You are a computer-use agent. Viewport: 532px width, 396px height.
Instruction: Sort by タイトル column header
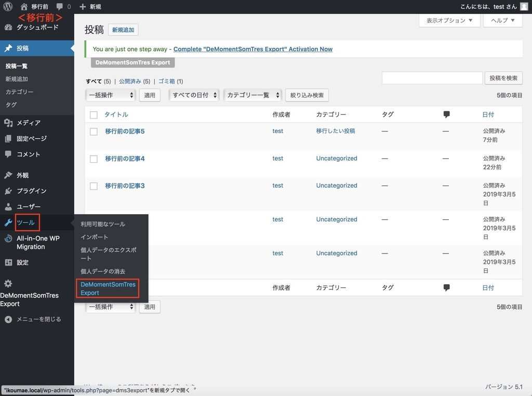[x=116, y=115]
